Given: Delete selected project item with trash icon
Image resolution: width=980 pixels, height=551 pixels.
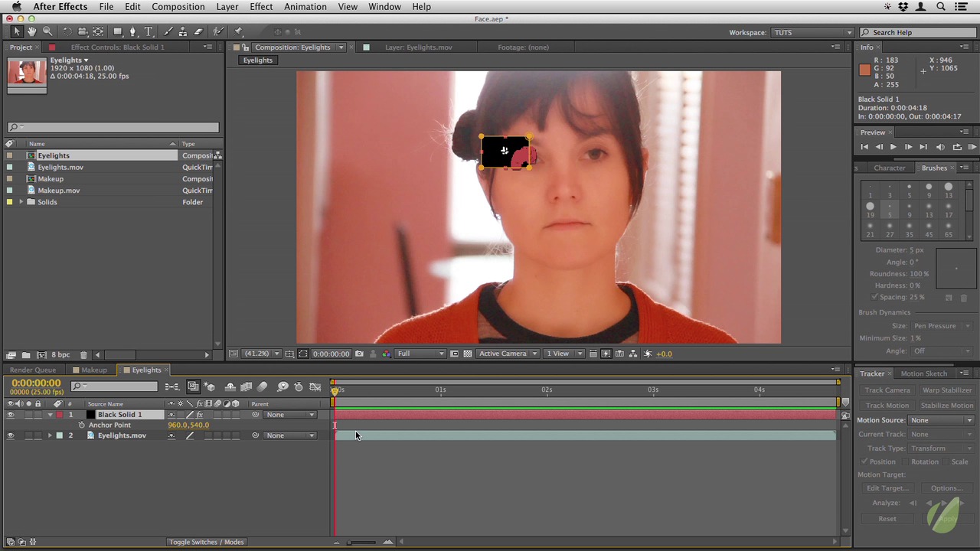Looking at the screenshot, I should 83,354.
